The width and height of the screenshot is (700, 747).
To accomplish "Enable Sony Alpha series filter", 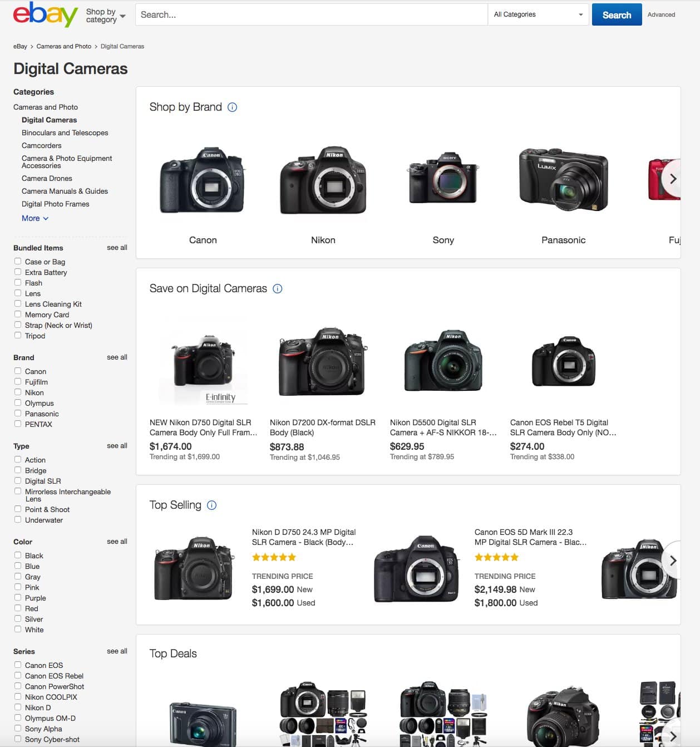I will click(x=18, y=728).
